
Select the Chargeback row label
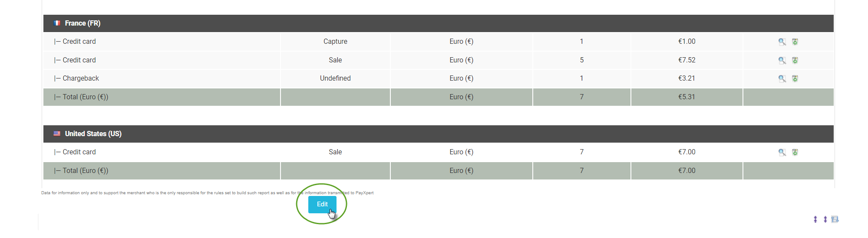81,78
